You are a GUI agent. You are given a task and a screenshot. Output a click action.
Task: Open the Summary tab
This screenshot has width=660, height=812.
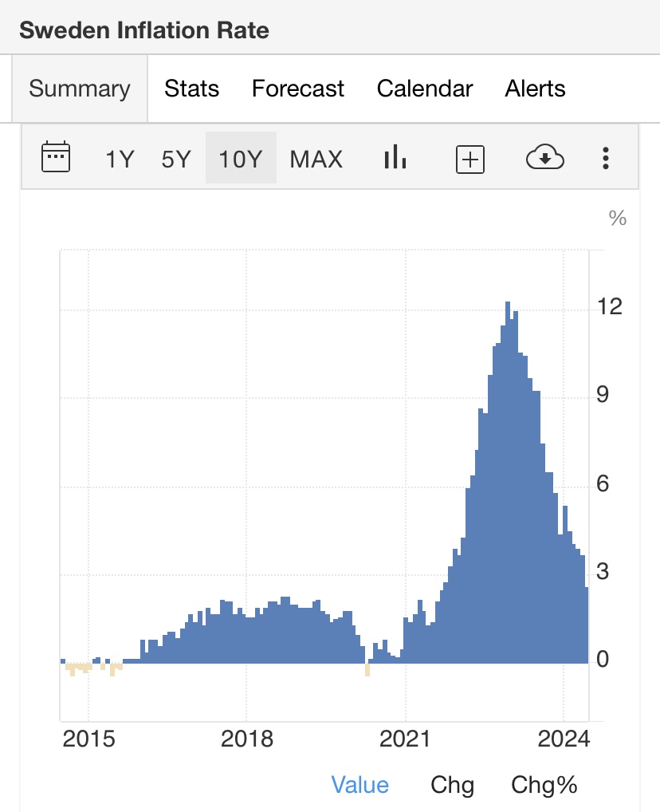79,89
